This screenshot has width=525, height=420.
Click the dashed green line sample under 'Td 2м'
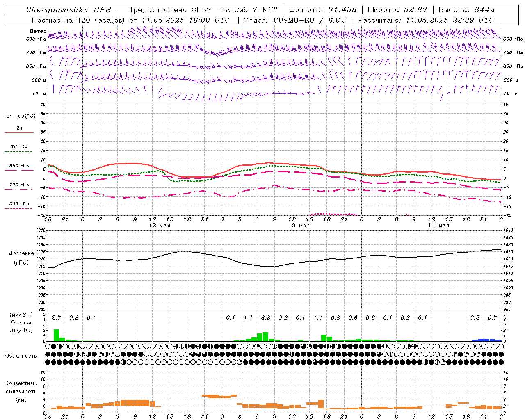point(18,152)
